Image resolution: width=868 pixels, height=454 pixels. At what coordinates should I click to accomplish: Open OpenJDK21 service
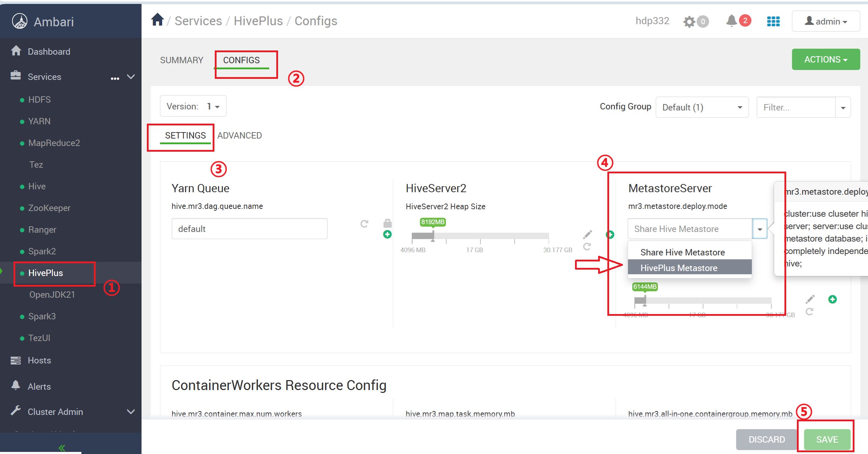[52, 294]
